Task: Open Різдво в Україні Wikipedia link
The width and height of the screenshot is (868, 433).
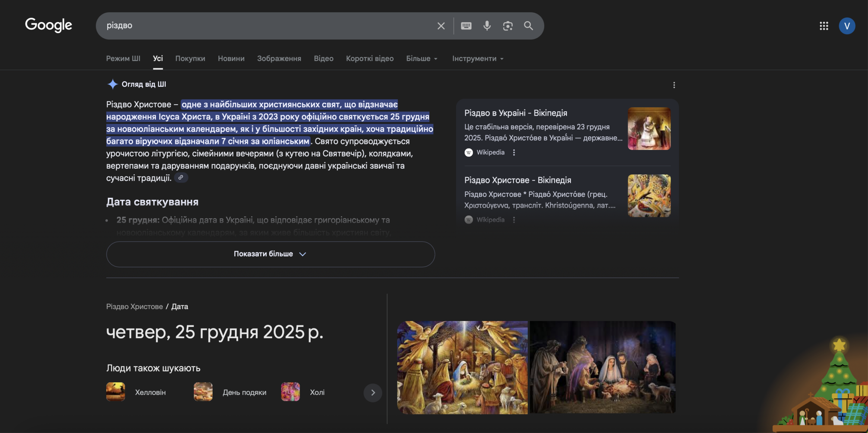Action: pyautogui.click(x=515, y=113)
